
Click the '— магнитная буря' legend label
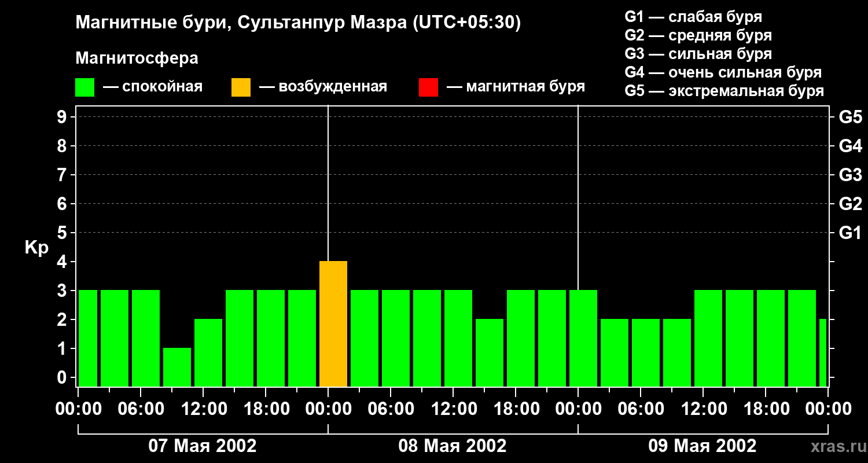click(x=516, y=87)
